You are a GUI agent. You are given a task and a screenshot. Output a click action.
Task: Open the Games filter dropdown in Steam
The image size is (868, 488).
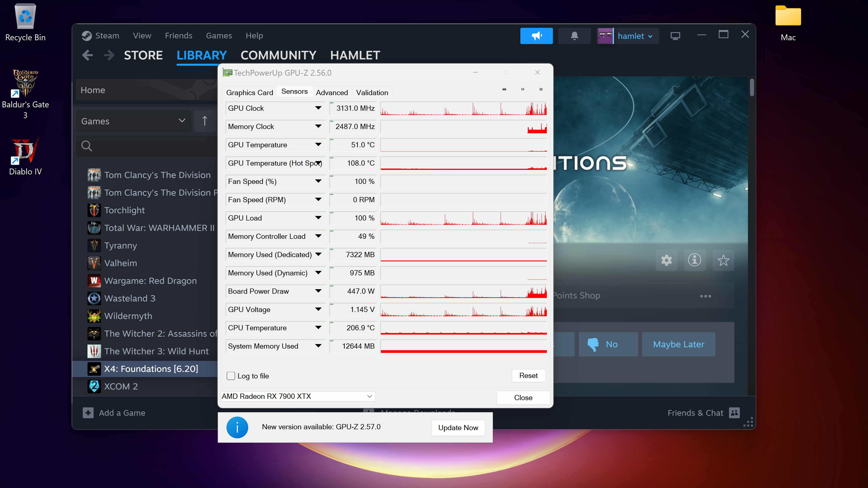click(x=133, y=121)
